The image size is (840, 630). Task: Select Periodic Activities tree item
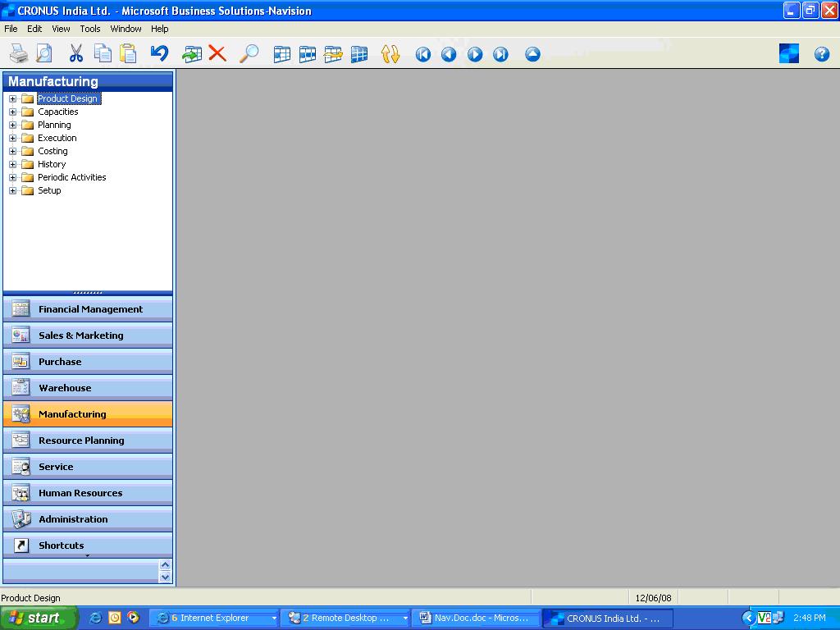point(72,177)
